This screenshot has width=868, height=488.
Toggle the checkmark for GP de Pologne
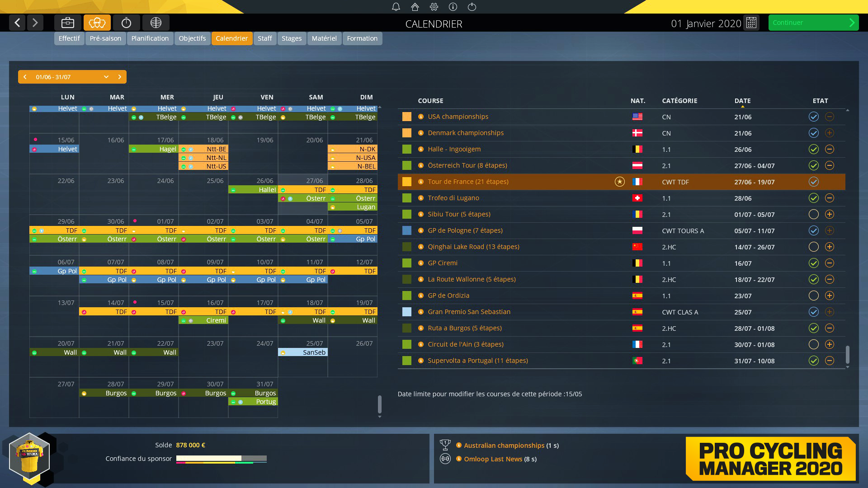(x=812, y=230)
